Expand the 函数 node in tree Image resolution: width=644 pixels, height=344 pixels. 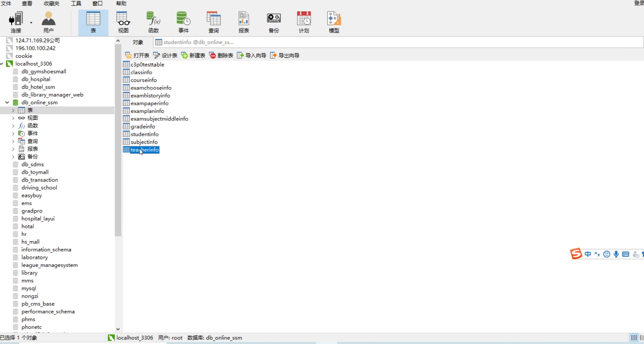[x=13, y=126]
